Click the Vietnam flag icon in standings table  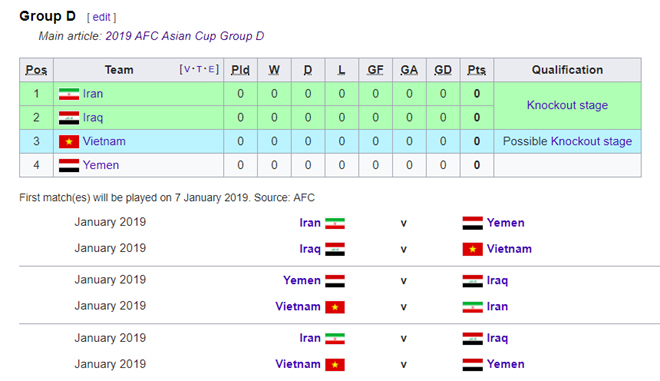(69, 141)
